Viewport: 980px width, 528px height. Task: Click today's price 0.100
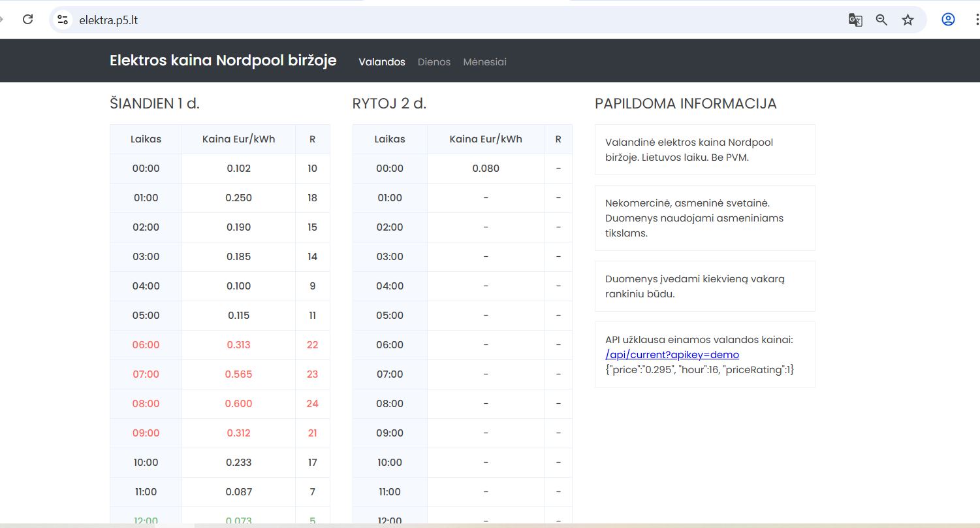tap(238, 286)
